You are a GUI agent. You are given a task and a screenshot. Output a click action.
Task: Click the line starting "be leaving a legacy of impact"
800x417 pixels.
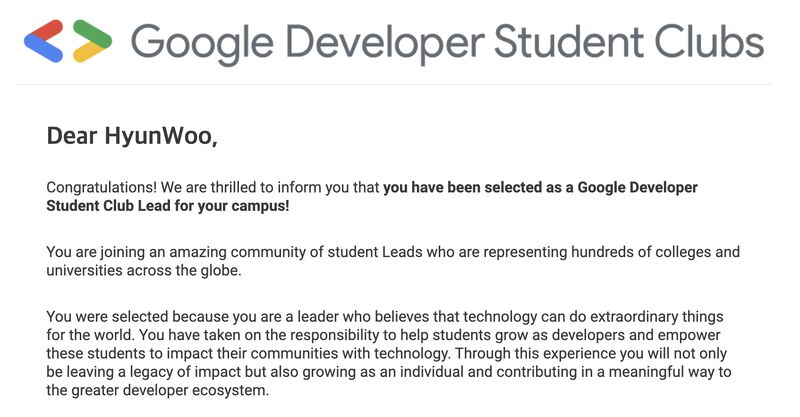point(389,372)
